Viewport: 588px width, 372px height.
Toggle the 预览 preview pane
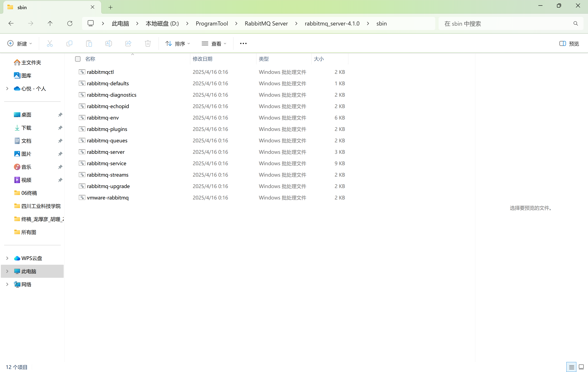coord(569,43)
